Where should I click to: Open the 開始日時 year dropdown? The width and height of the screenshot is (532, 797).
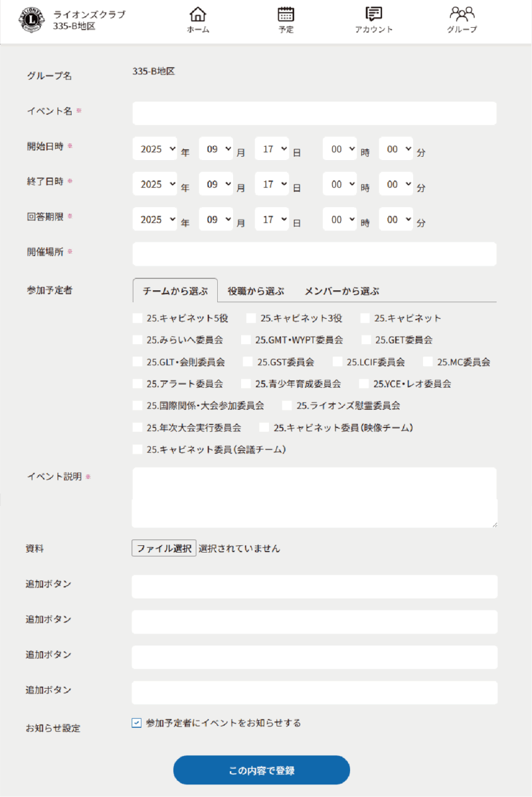coord(155,149)
